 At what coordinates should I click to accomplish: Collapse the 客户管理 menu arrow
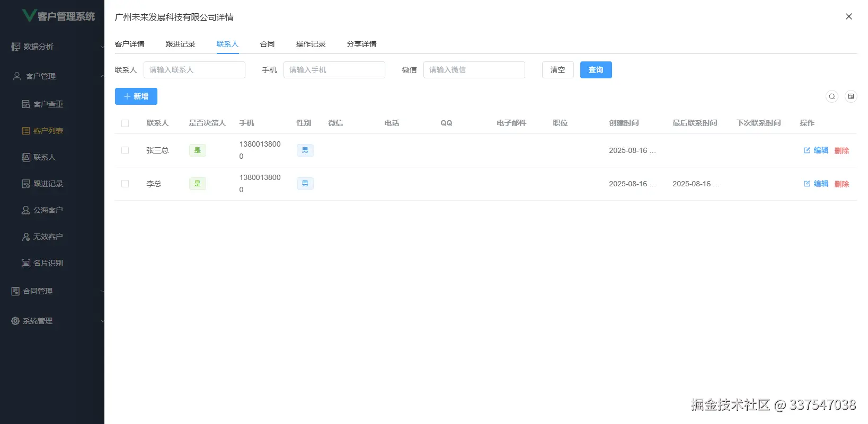point(102,76)
